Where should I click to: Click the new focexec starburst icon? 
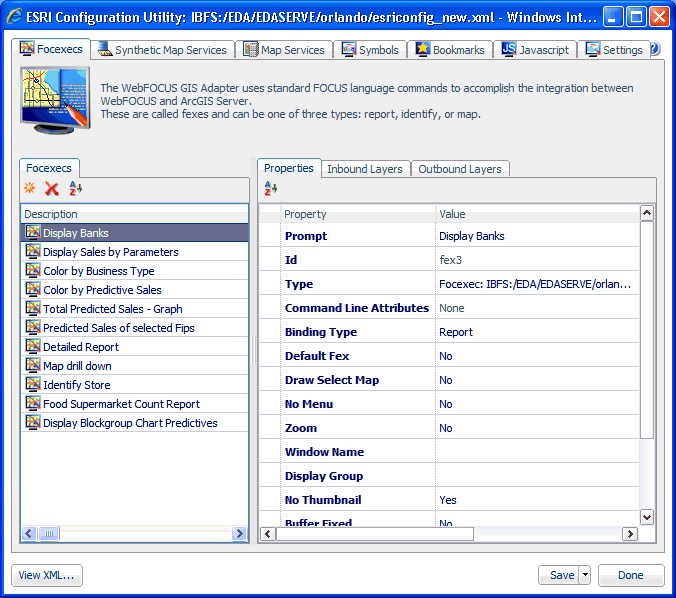[x=30, y=188]
